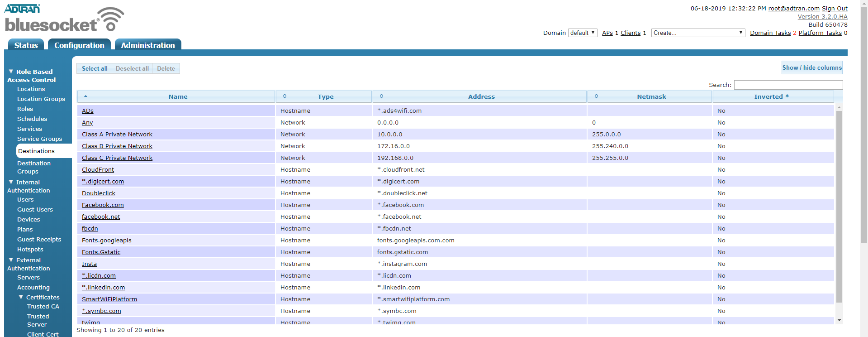The image size is (868, 337).
Task: Switch to Status tab
Action: point(26,45)
